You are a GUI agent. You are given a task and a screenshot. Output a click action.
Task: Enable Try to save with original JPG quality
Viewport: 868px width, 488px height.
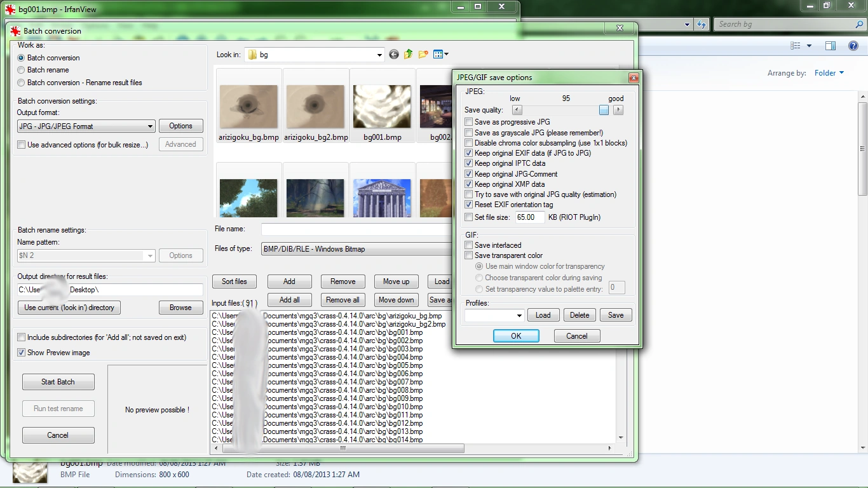point(469,194)
